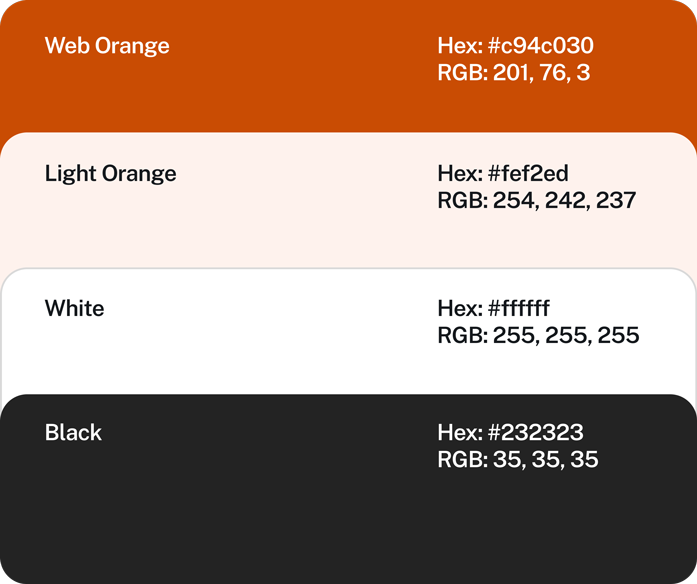697x584 pixels.
Task: Select the 'Black' color name label
Action: tap(73, 433)
